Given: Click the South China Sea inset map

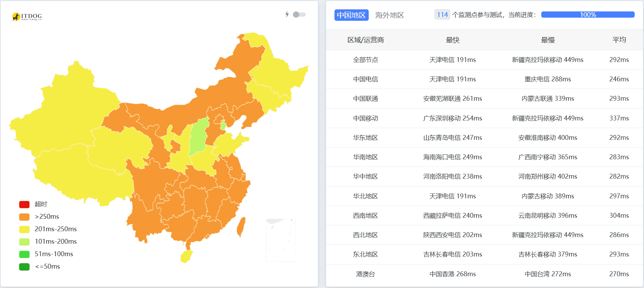Looking at the screenshot, I should (280, 240).
